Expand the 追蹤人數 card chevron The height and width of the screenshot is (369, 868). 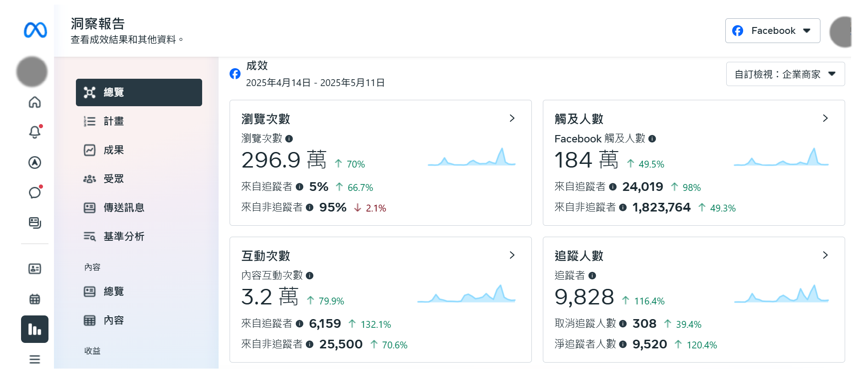coord(825,255)
